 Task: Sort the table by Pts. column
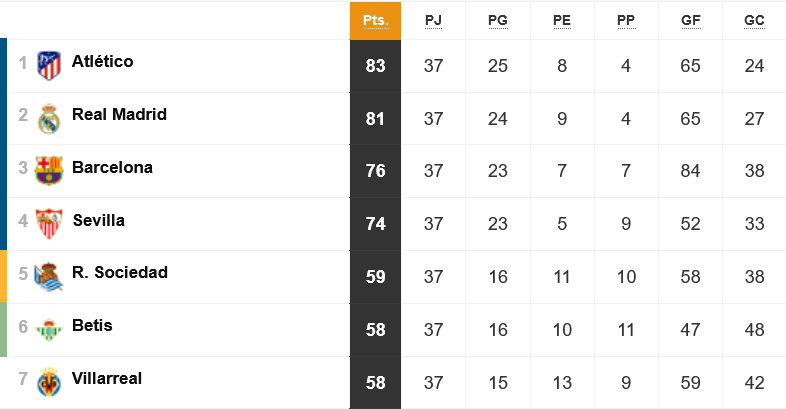click(x=375, y=21)
